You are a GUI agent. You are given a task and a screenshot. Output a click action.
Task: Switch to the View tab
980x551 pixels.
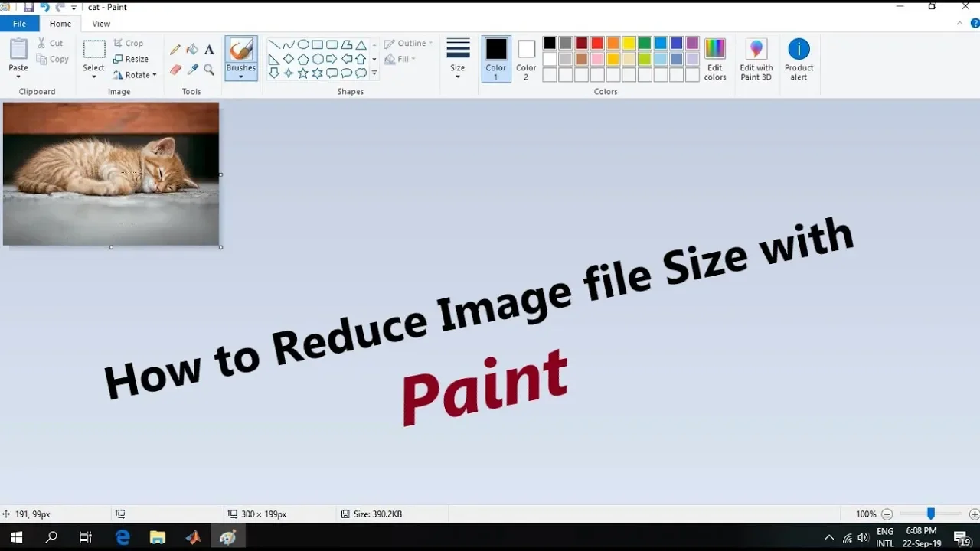click(x=101, y=24)
